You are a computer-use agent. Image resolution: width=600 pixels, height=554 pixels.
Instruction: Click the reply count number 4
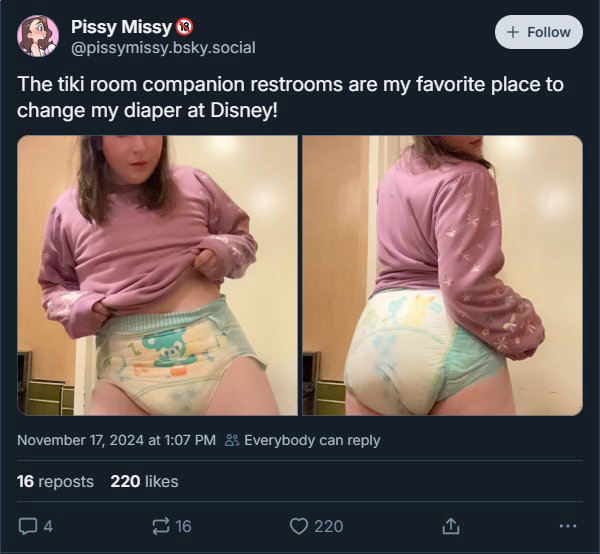[48, 526]
